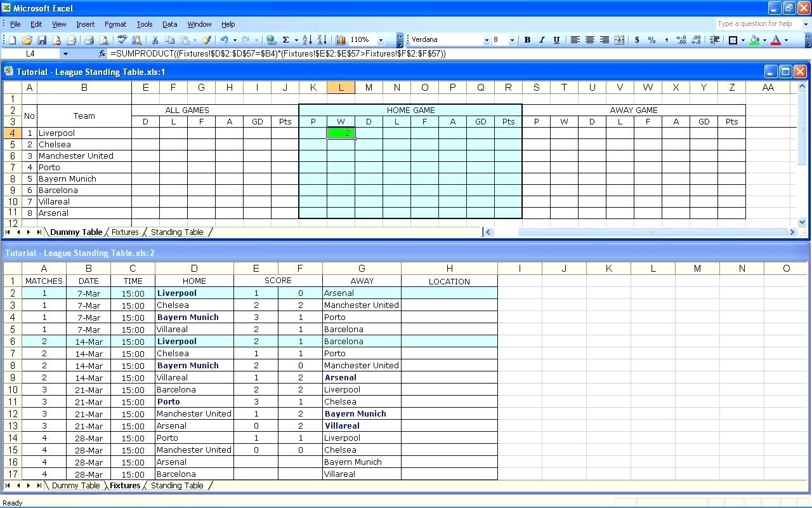This screenshot has width=812, height=508.
Task: Click window 1 horizontal scrollbar right arrow
Action: pyautogui.click(x=792, y=232)
